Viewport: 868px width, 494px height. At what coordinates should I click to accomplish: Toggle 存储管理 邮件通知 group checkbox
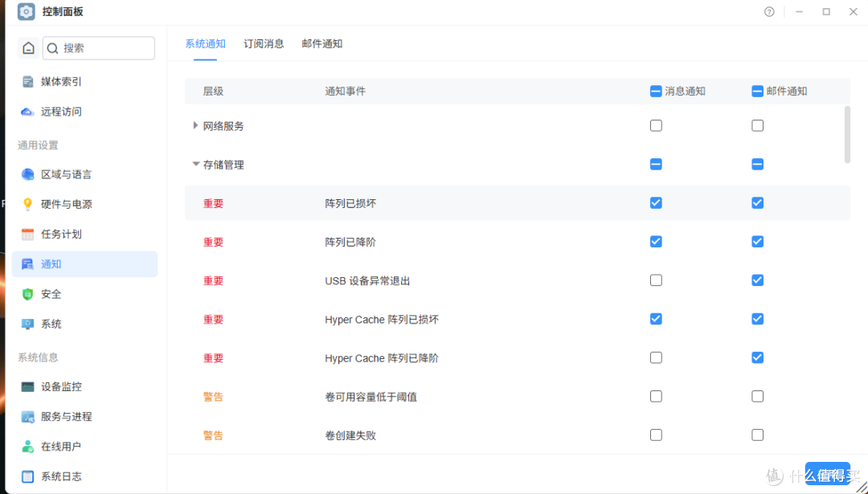(x=757, y=165)
